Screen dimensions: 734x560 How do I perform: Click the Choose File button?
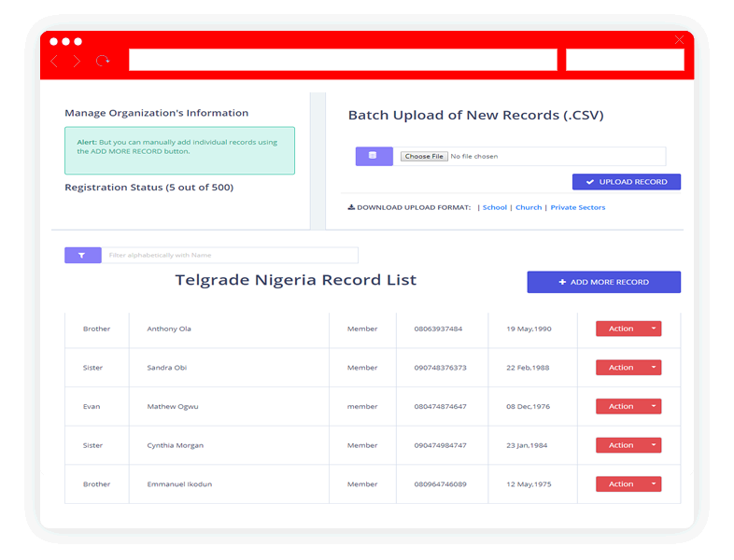[424, 157]
